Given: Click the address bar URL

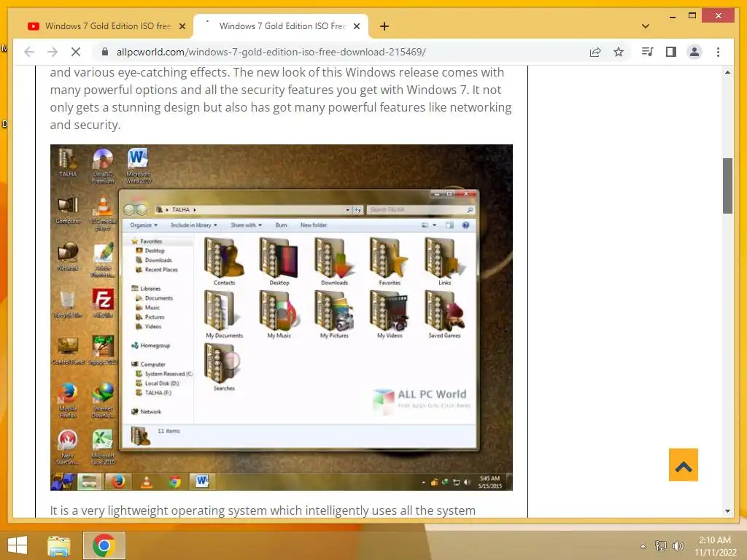Looking at the screenshot, I should click(271, 52).
